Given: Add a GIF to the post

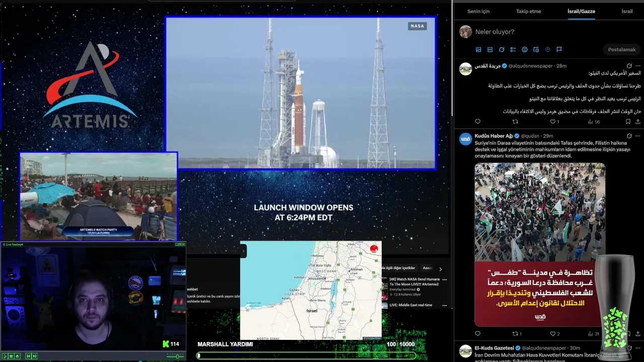Looking at the screenshot, I should tap(490, 50).
